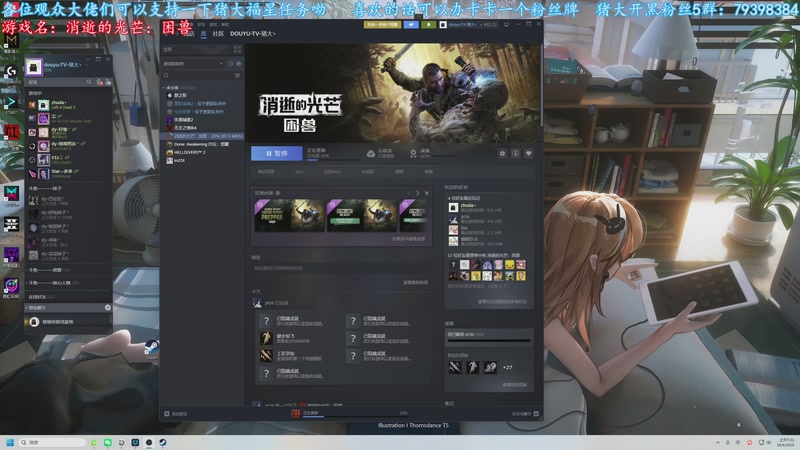Click add friend icon in friends window
The height and width of the screenshot is (450, 800).
pyautogui.click(x=100, y=82)
